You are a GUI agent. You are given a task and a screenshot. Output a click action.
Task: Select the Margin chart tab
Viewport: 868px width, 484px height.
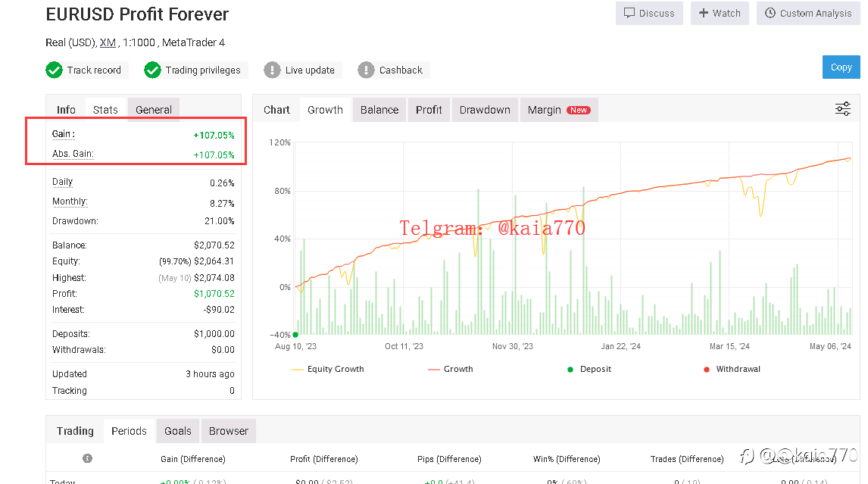pos(558,110)
